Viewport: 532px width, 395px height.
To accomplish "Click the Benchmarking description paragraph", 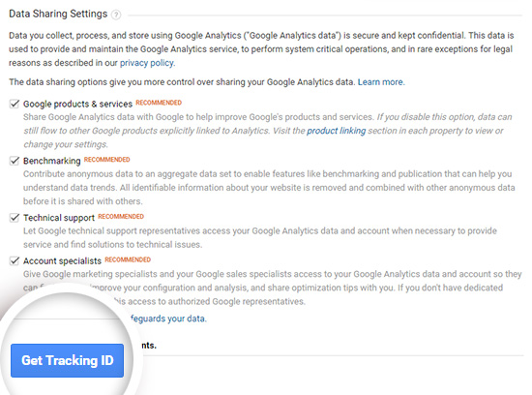I will [x=269, y=188].
